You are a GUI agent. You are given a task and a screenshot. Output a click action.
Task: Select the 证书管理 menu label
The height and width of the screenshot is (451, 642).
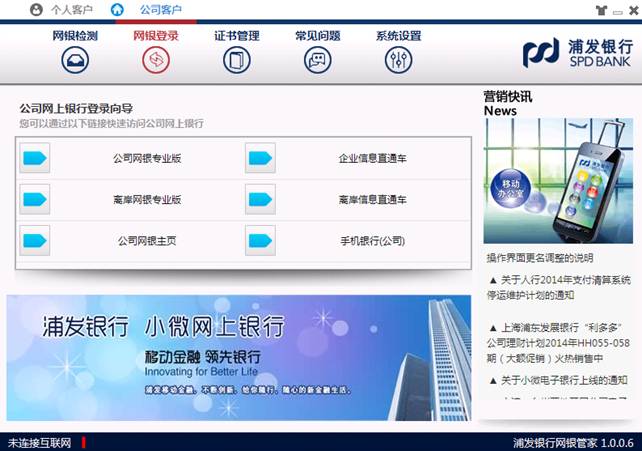237,36
